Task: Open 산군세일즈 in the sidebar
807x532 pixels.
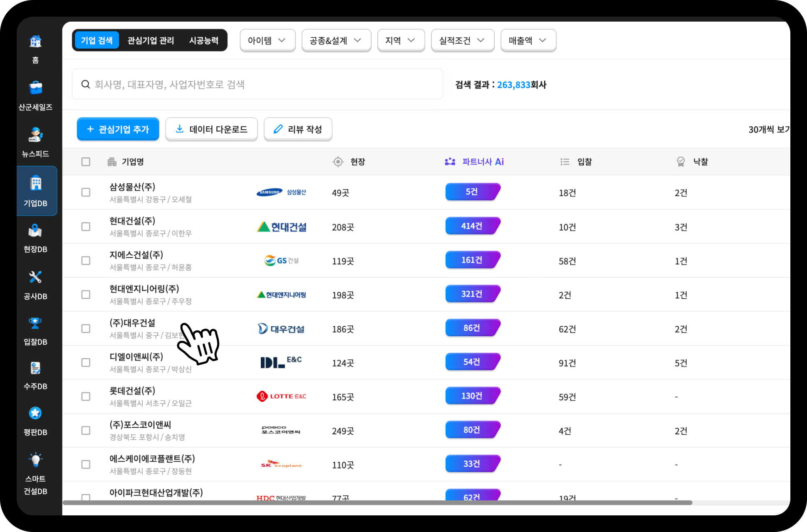Action: 35,96
